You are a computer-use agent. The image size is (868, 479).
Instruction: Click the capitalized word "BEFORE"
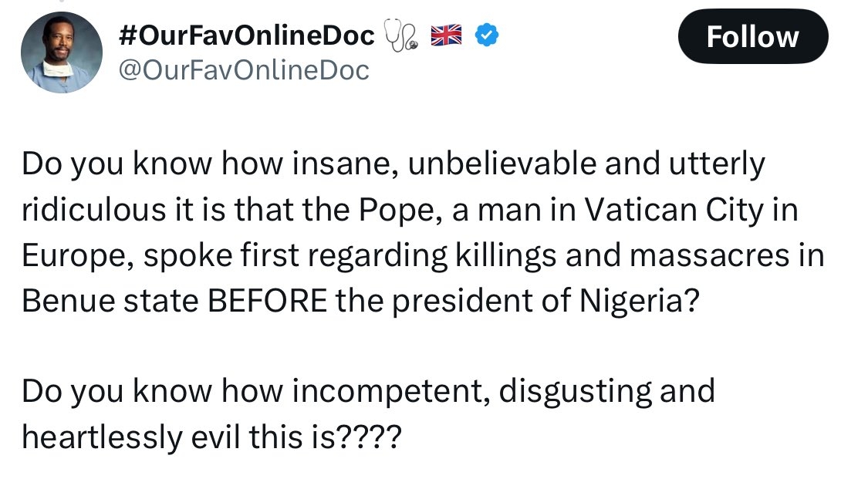262,300
